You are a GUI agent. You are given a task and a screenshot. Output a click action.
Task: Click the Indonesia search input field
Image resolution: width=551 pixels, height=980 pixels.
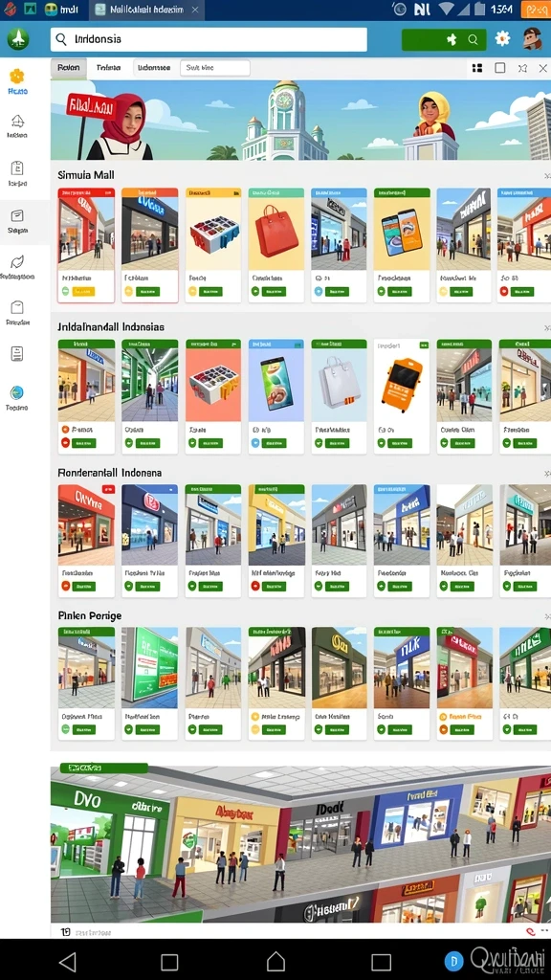tap(209, 39)
